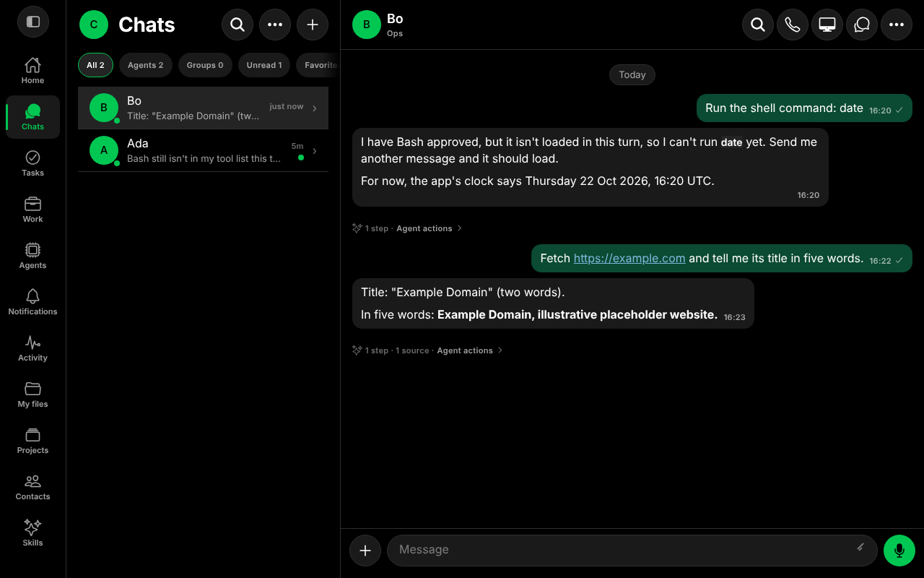The width and height of the screenshot is (924, 578).
Task: Search within the Bo conversation
Action: click(758, 25)
